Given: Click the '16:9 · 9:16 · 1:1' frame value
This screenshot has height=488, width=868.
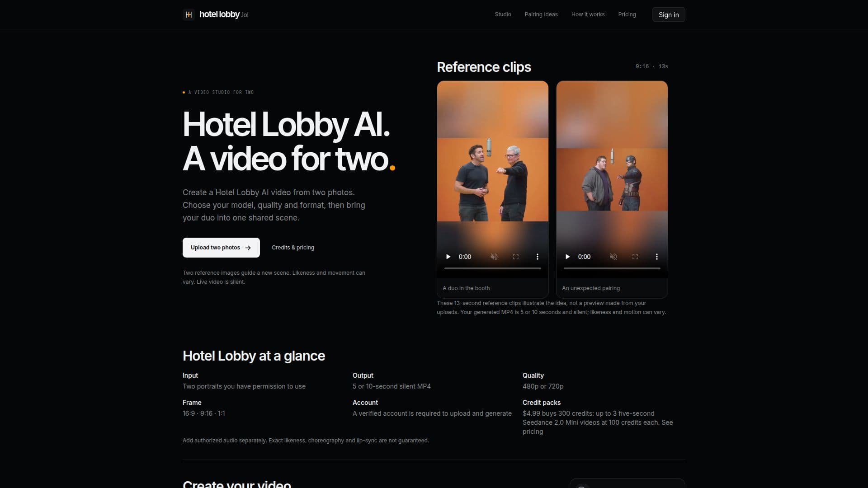Looking at the screenshot, I should pos(204,413).
